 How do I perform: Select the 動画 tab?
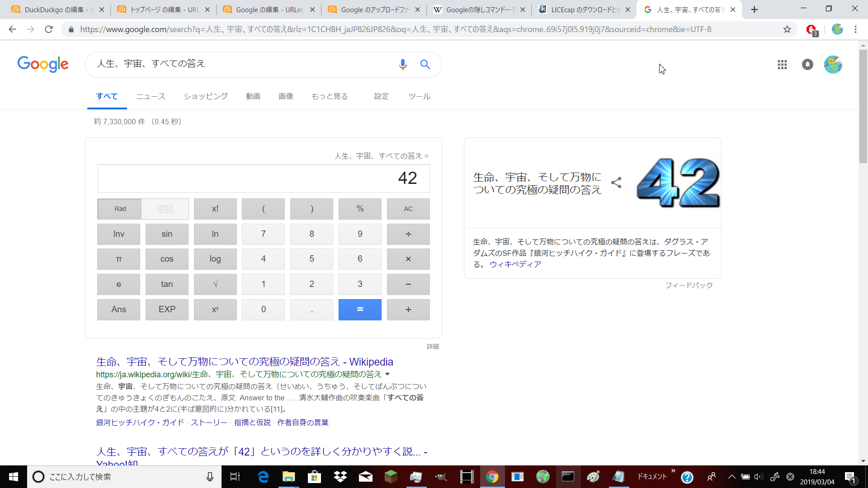(x=253, y=96)
